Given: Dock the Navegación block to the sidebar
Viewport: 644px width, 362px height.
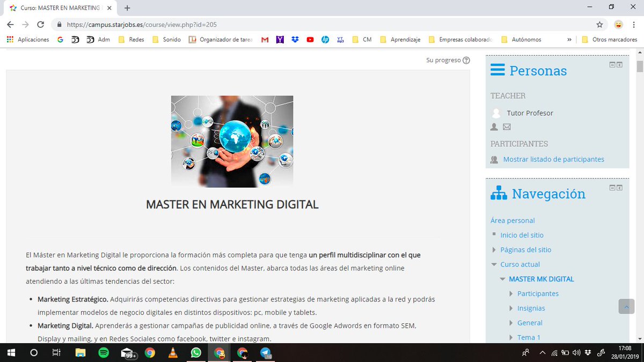Looking at the screenshot, I should point(619,188).
